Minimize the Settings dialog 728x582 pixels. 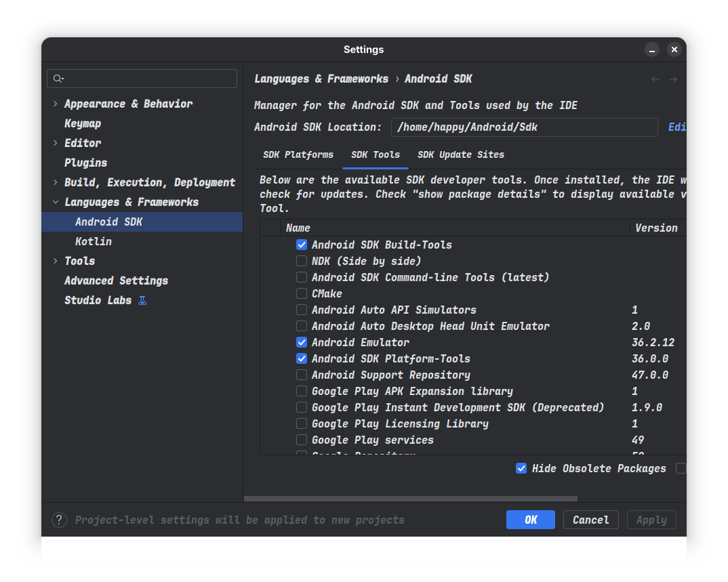tap(652, 49)
